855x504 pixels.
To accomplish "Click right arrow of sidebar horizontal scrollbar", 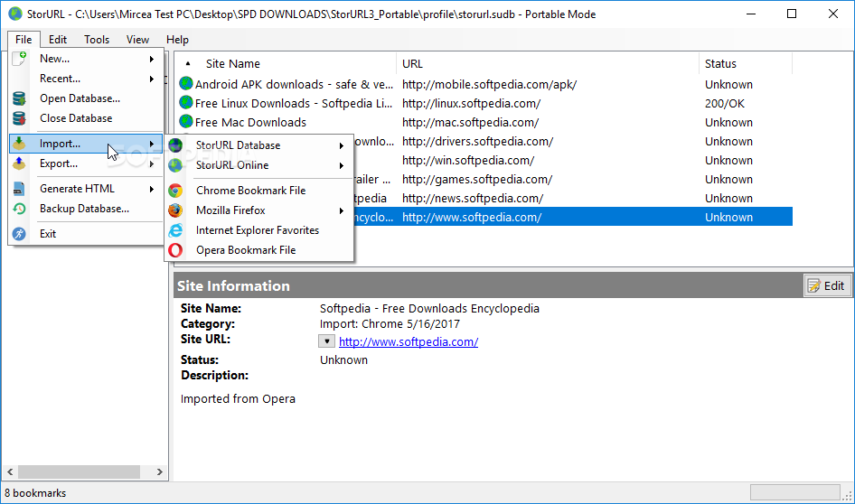I will (x=159, y=471).
